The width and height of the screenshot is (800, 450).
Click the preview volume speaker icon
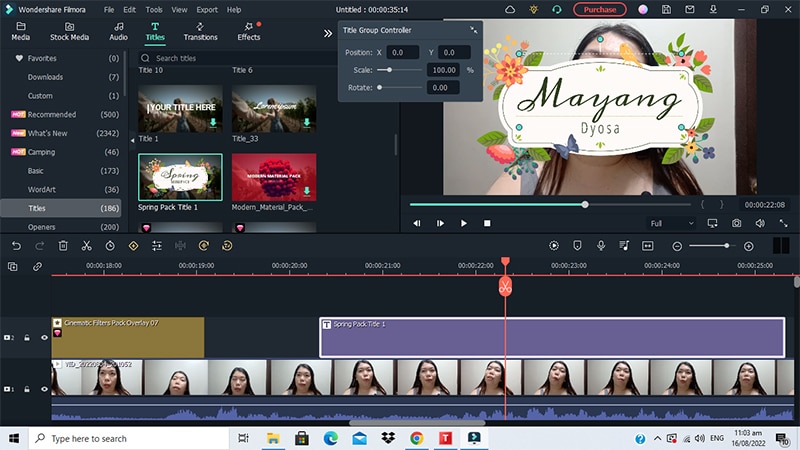point(760,223)
